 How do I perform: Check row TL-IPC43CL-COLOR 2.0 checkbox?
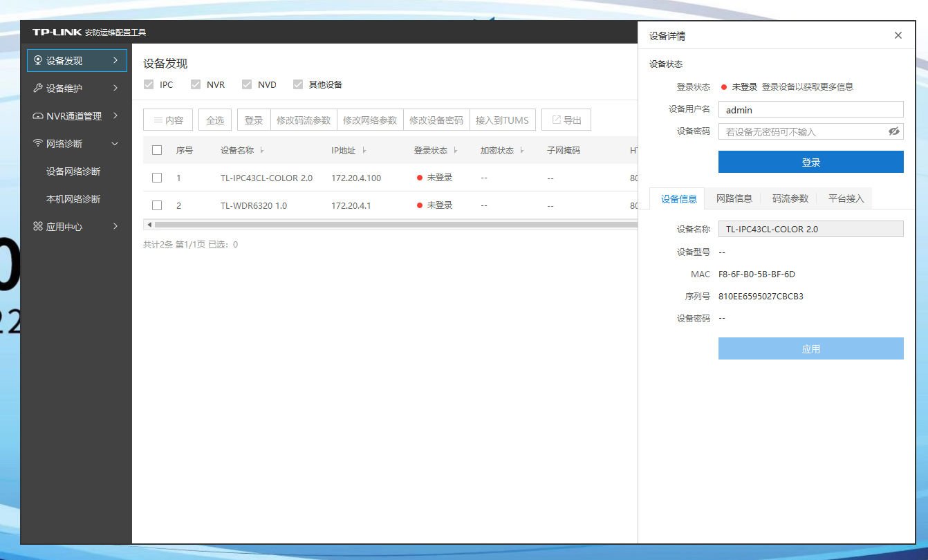coord(157,178)
